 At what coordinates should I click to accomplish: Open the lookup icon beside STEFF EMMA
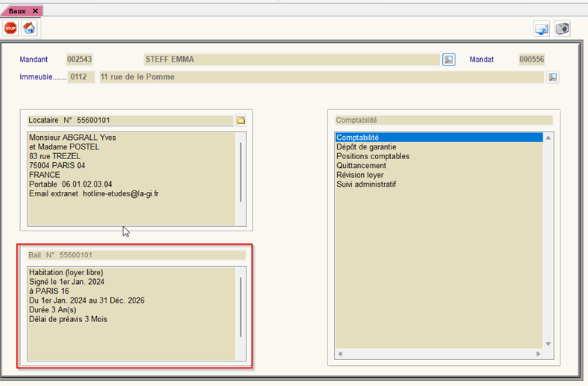(x=449, y=59)
